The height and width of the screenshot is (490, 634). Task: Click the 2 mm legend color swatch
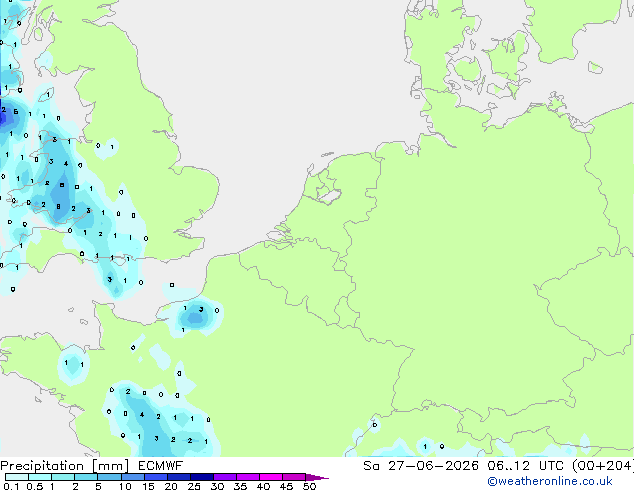(86, 477)
